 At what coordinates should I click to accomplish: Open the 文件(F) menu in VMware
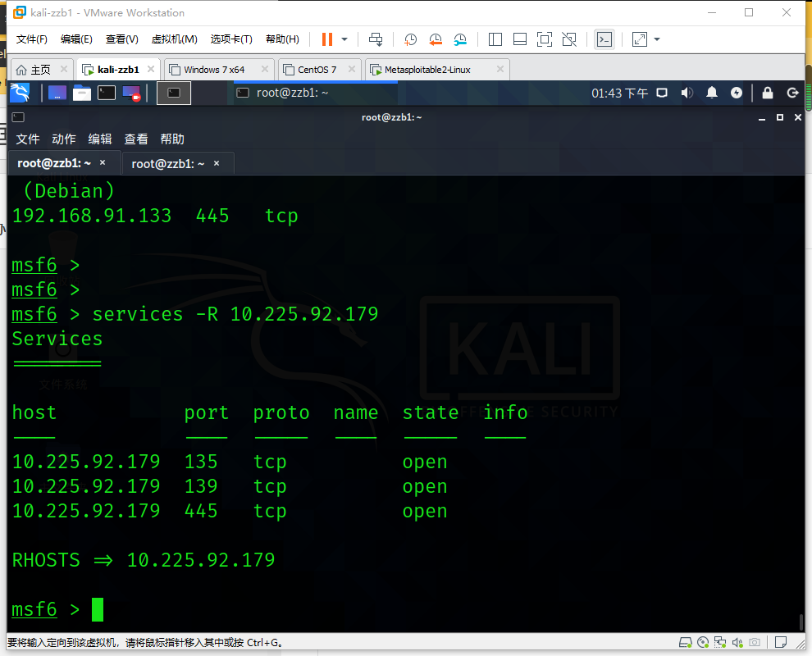click(32, 39)
